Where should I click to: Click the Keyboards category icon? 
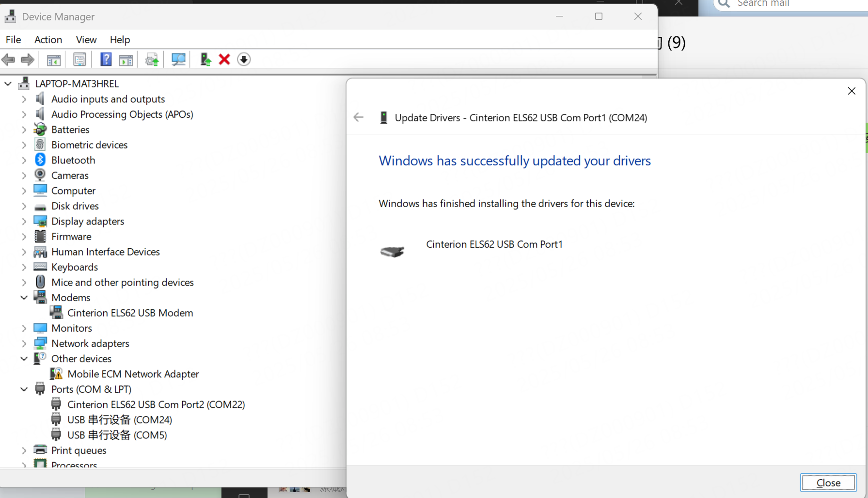tap(40, 267)
